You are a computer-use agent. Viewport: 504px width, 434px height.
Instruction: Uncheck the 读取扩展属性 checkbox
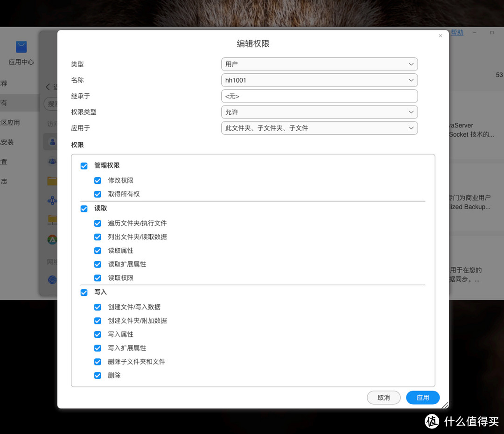point(98,264)
